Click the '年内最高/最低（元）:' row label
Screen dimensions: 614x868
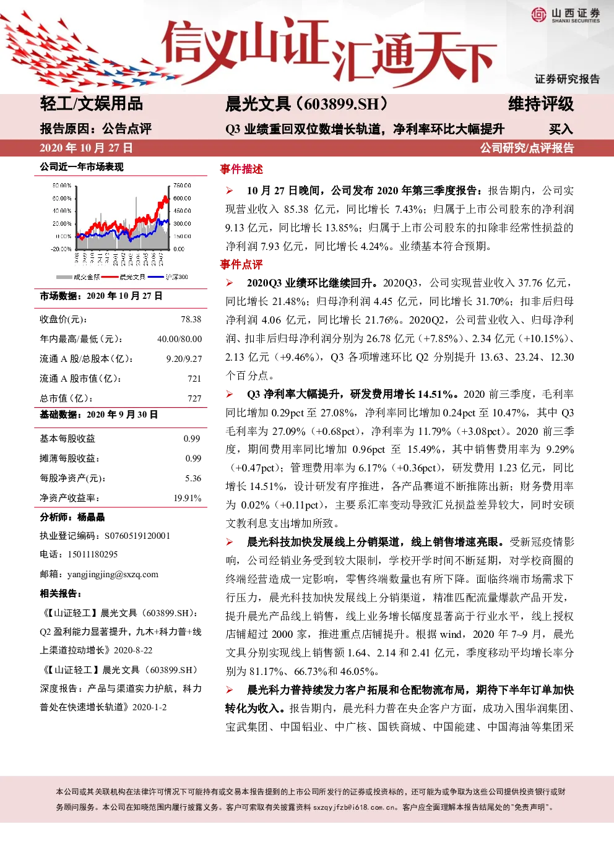click(81, 340)
